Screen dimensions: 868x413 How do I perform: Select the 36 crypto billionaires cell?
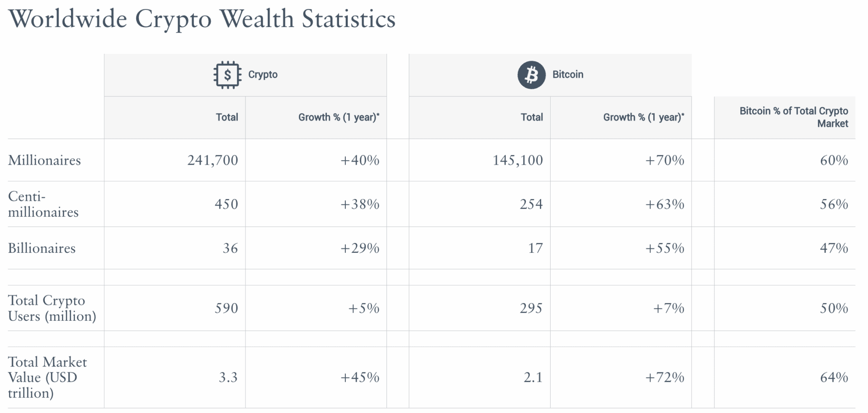pyautogui.click(x=230, y=248)
